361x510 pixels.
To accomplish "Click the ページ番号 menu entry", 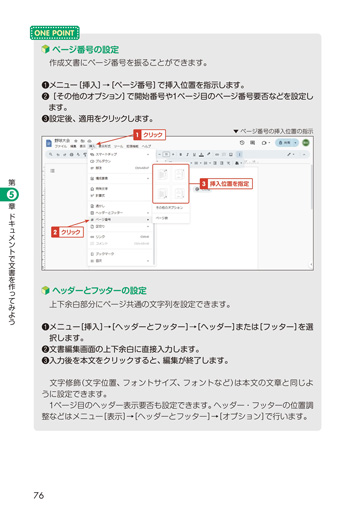I will [x=120, y=220].
